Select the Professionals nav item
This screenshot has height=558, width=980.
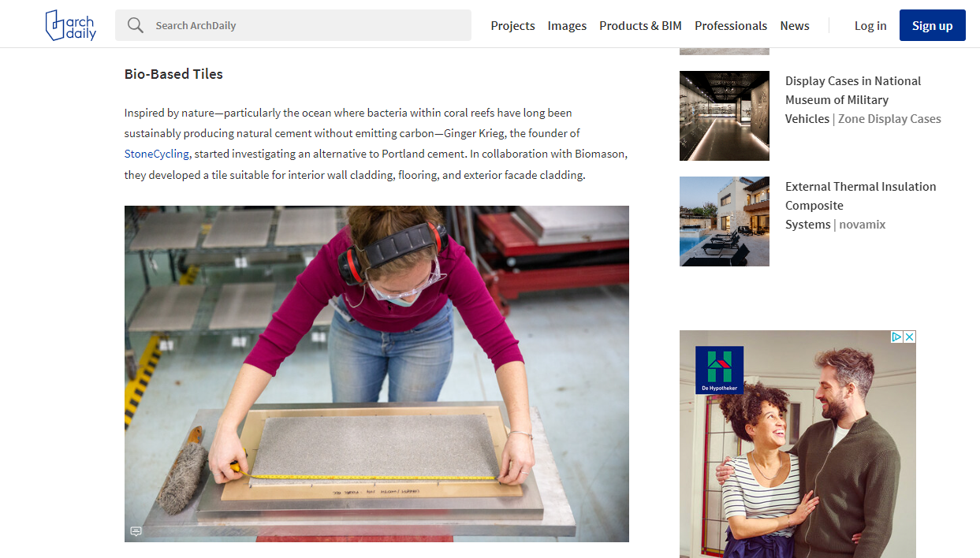pyautogui.click(x=730, y=25)
